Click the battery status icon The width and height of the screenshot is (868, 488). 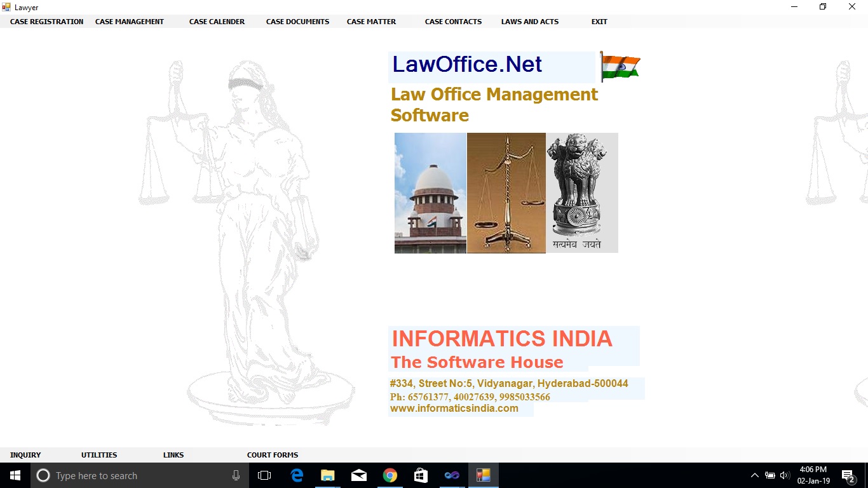[770, 475]
